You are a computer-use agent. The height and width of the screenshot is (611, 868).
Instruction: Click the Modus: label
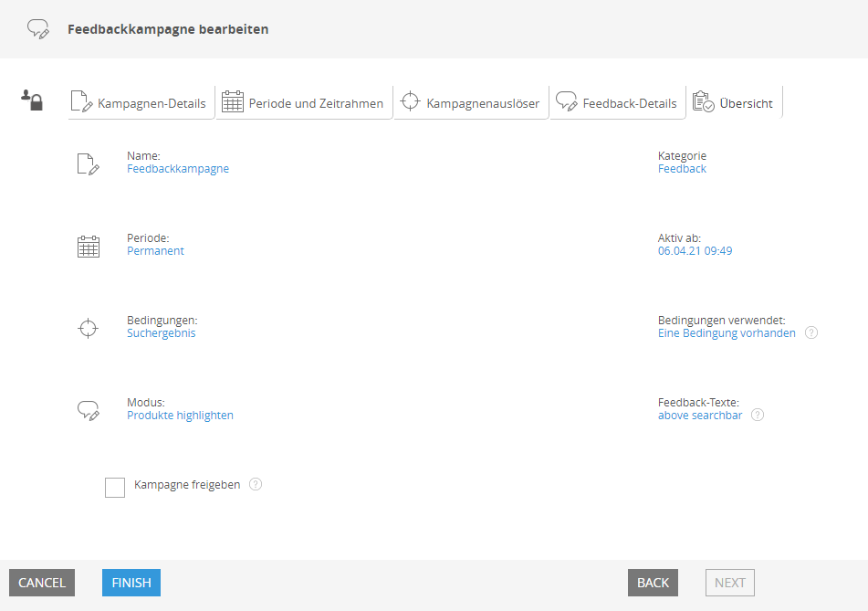(x=146, y=402)
